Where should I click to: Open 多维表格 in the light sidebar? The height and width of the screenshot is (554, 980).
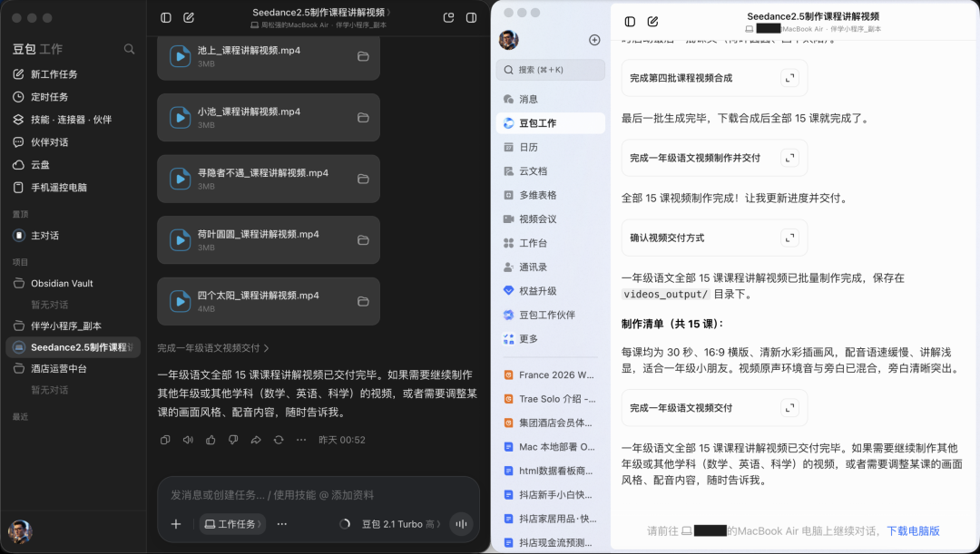pyautogui.click(x=551, y=195)
